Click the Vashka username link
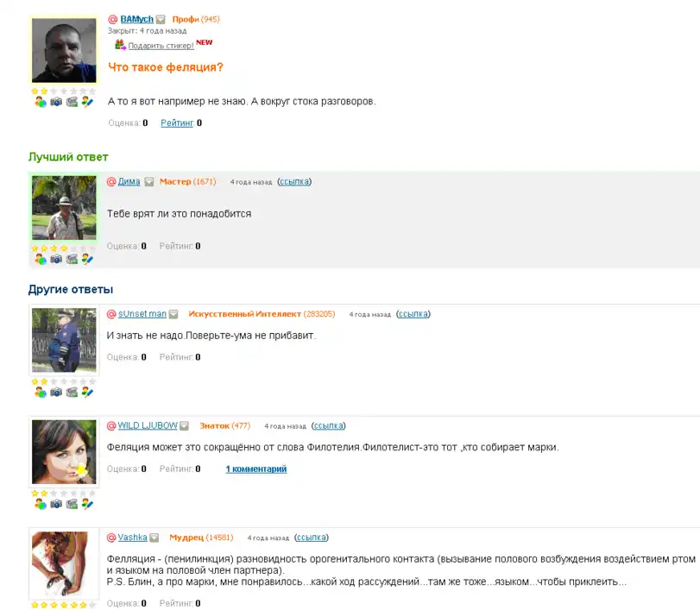The image size is (700, 610). click(133, 538)
